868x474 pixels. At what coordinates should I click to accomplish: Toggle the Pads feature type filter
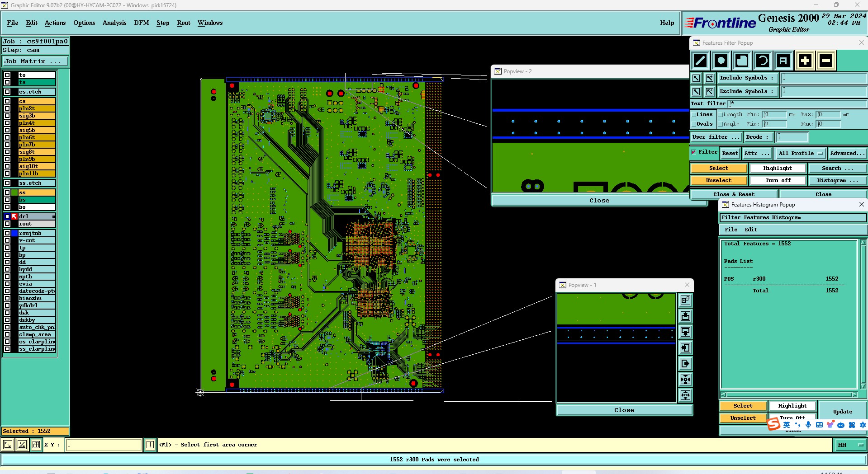click(x=721, y=61)
